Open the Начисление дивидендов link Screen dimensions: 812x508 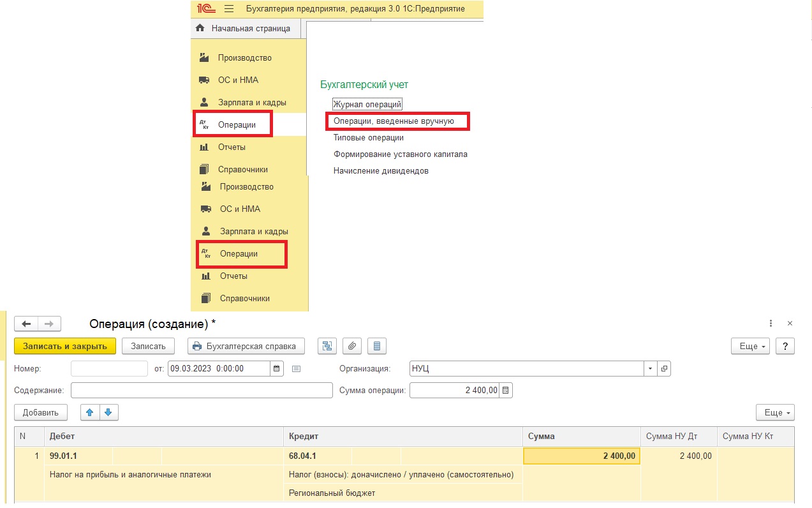(x=381, y=171)
